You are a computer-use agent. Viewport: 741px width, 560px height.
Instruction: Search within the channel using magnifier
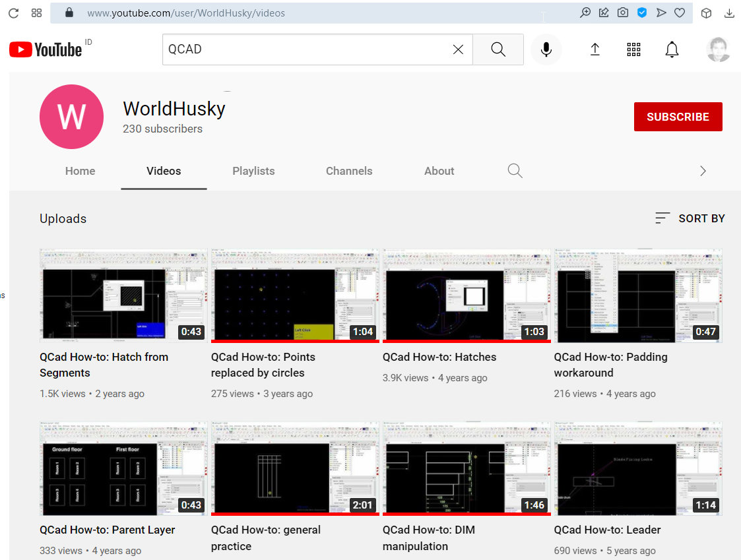515,171
